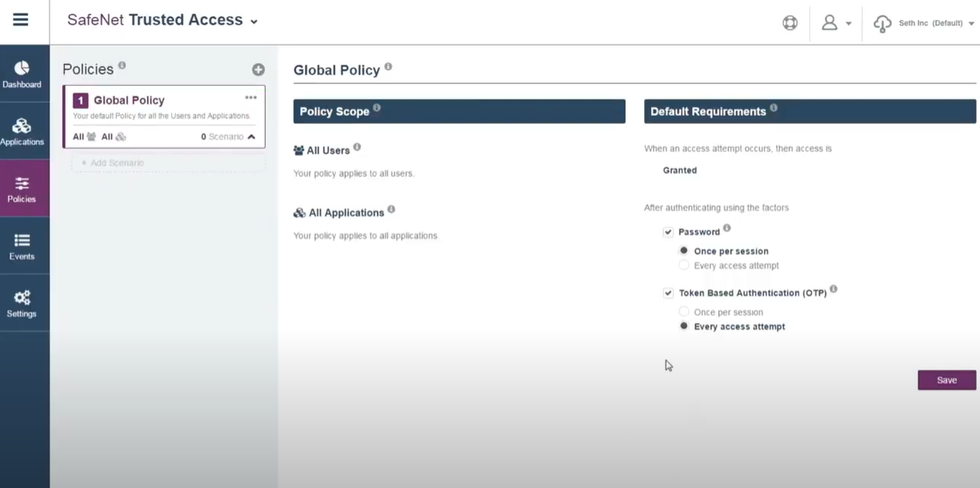Click the help lifebuoy icon
980x488 pixels.
tap(790, 23)
